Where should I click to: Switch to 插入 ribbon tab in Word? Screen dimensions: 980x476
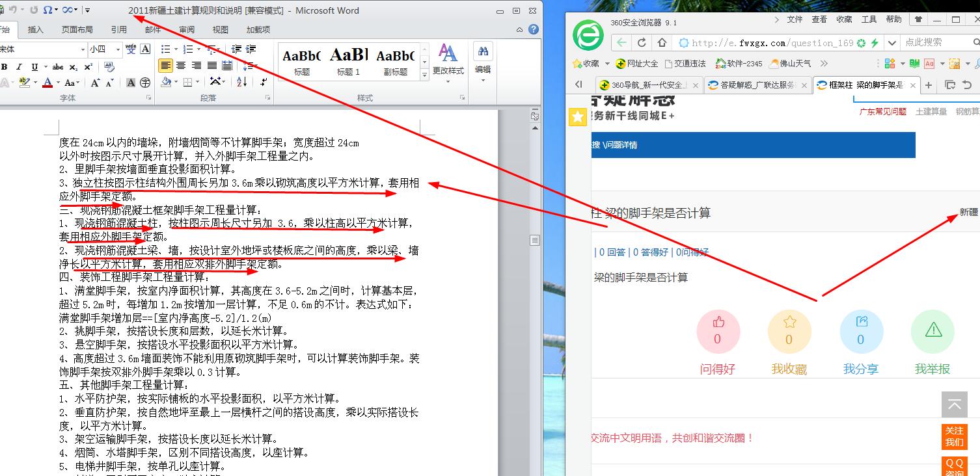click(x=35, y=29)
